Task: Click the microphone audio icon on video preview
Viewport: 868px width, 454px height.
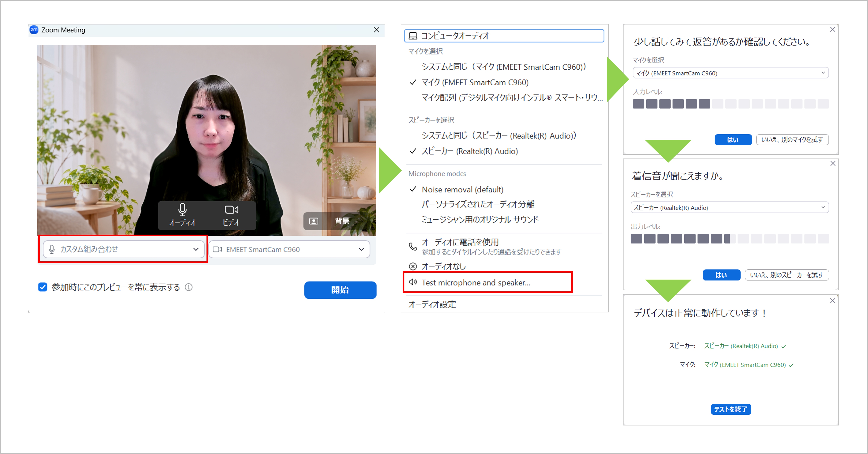Action: click(x=182, y=210)
